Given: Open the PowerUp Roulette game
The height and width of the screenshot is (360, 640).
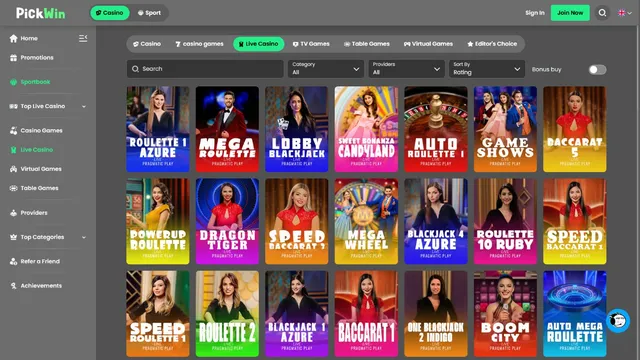Looking at the screenshot, I should click(158, 221).
